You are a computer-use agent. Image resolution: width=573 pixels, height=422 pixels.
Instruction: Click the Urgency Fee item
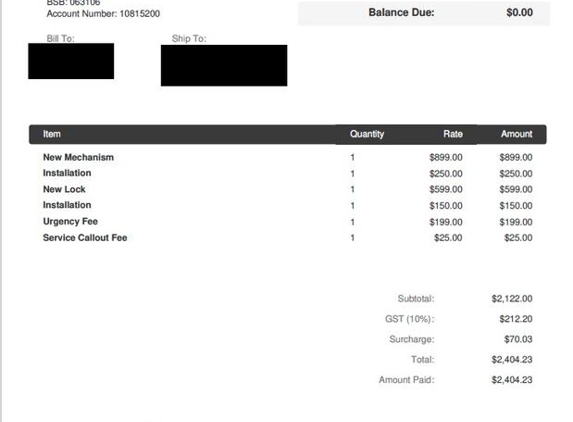tap(70, 221)
